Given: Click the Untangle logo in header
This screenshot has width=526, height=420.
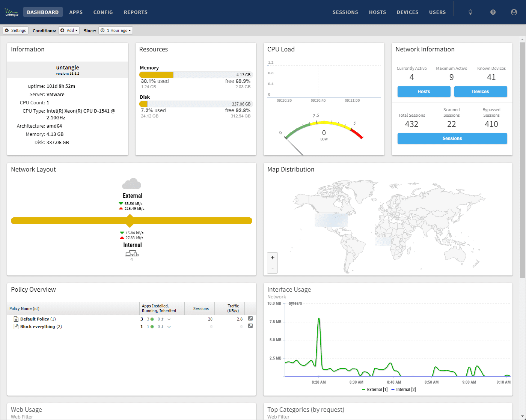Looking at the screenshot, I should (x=12, y=12).
